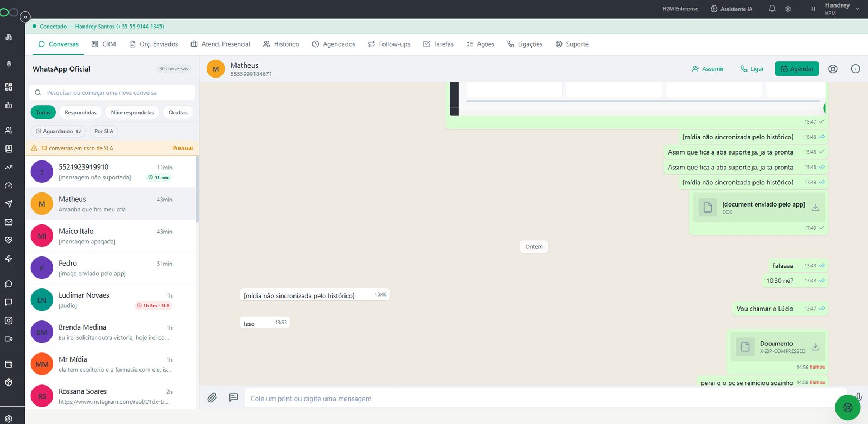The image size is (868, 424).
Task: Open the Instagram icon in the sidebar
Action: tap(9, 320)
